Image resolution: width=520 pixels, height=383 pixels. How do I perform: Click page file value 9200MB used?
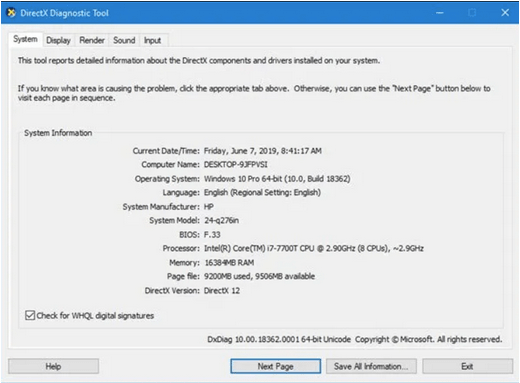coord(259,276)
